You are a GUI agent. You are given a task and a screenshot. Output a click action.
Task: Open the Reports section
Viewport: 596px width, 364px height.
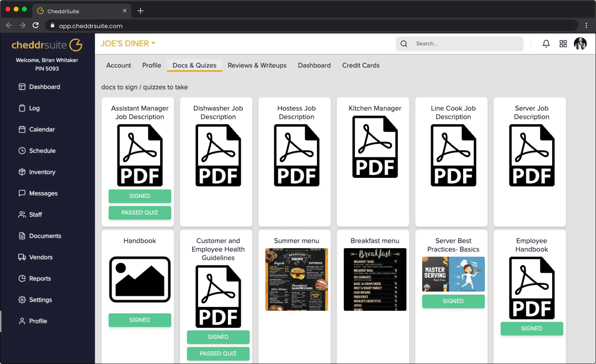coord(22,278)
